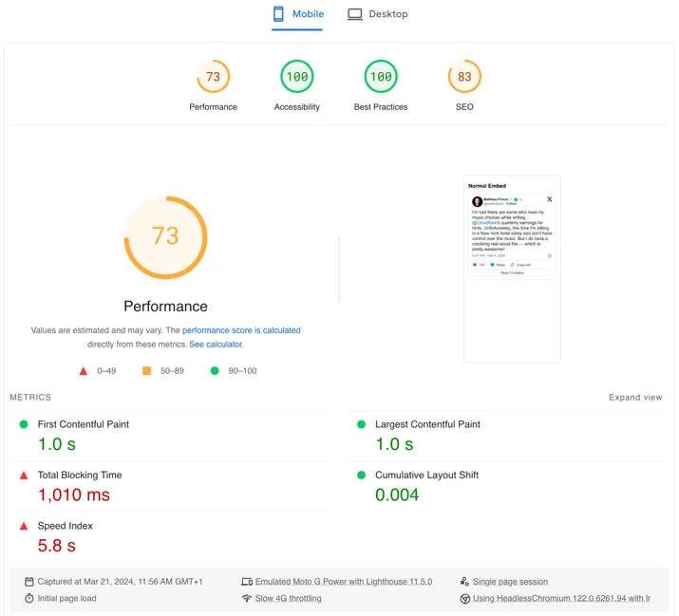Click the stopwatch icon beside Initial page load
This screenshot has width=679, height=616.
(29, 598)
